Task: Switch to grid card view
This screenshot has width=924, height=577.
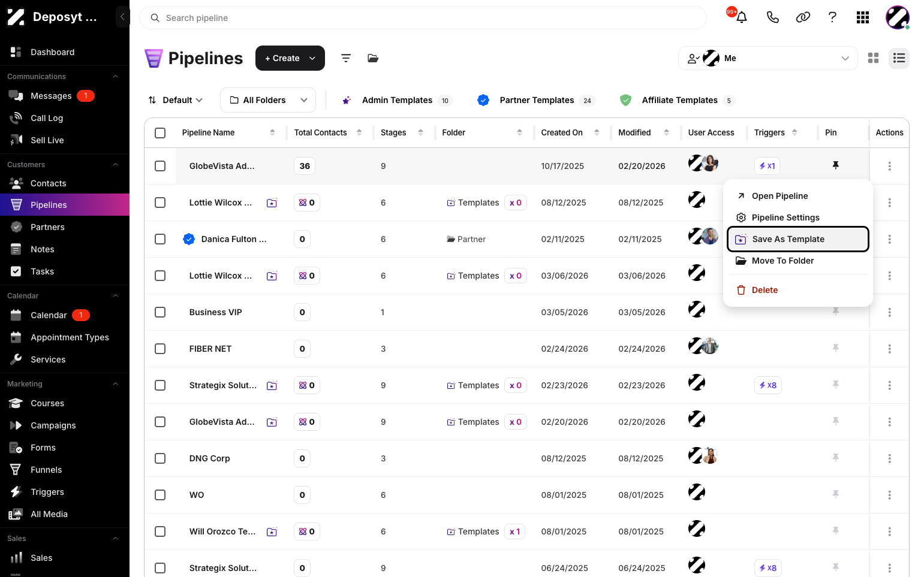Action: tap(873, 58)
